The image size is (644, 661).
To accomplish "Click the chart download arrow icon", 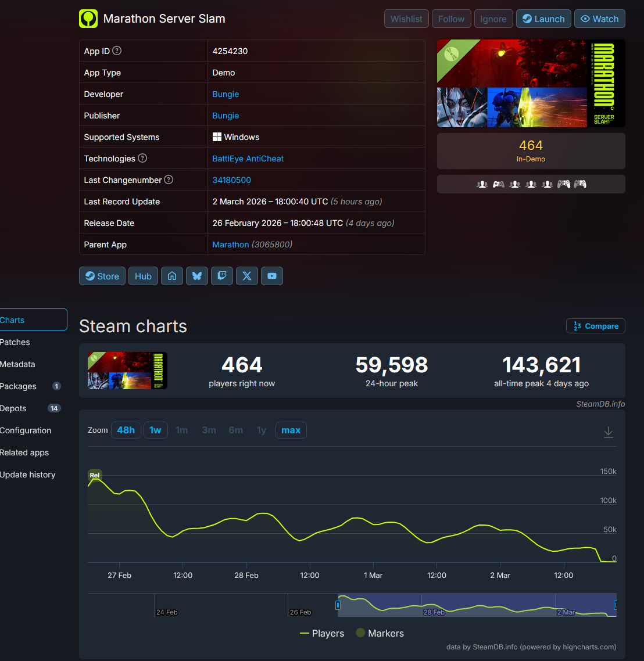I will tap(608, 432).
